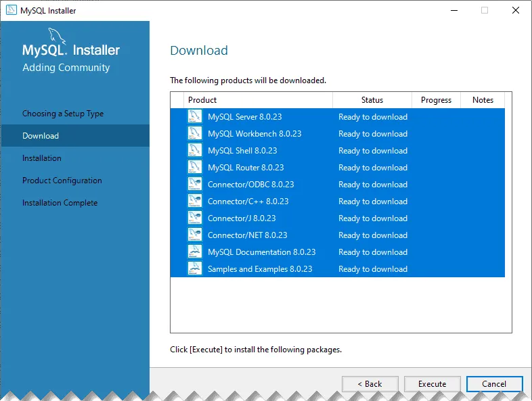Click the Samples and Examples icon
Image resolution: width=532 pixels, height=401 pixels.
coord(195,269)
